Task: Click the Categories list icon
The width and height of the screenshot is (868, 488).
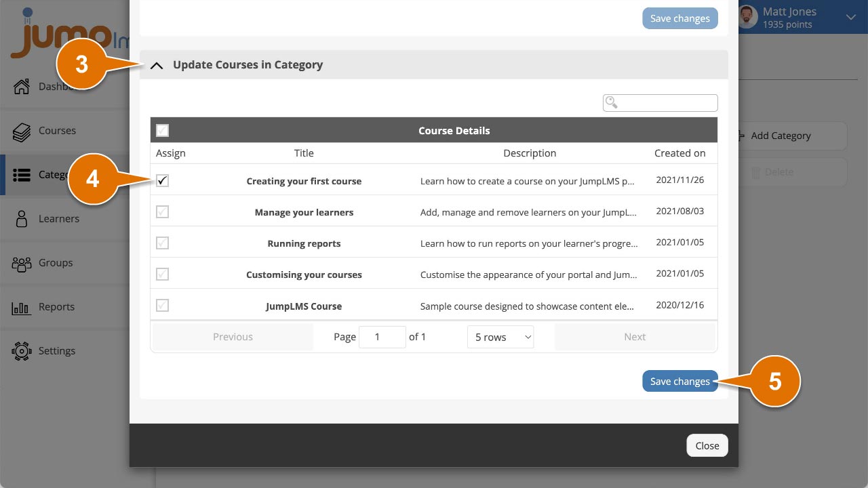Action: (22, 175)
